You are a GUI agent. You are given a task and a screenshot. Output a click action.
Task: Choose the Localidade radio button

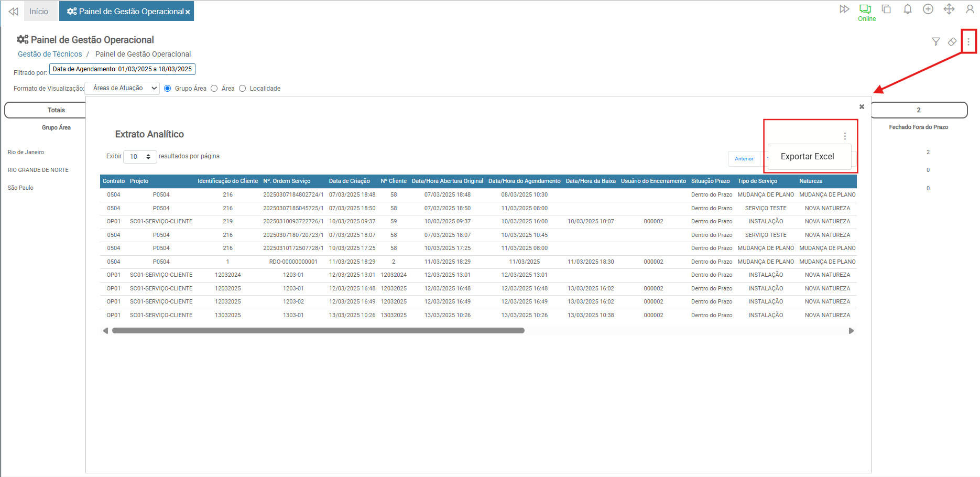[242, 89]
